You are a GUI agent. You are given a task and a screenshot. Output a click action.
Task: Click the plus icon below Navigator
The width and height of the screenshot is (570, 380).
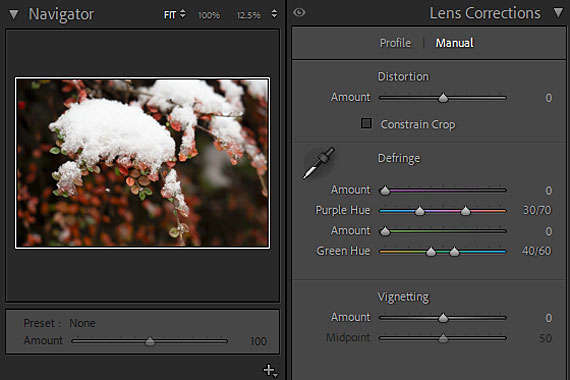(x=269, y=370)
